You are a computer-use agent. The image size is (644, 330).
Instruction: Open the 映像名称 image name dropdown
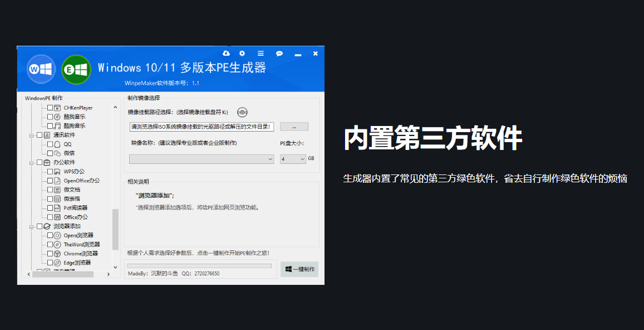point(201,159)
